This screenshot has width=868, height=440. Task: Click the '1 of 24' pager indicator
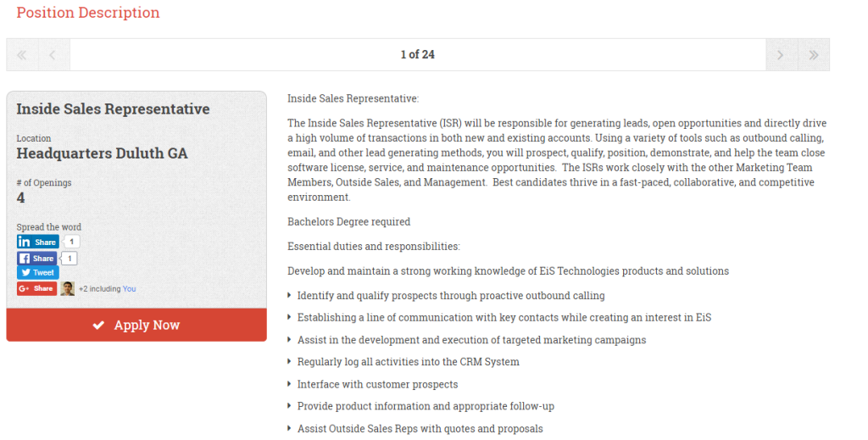(x=417, y=55)
